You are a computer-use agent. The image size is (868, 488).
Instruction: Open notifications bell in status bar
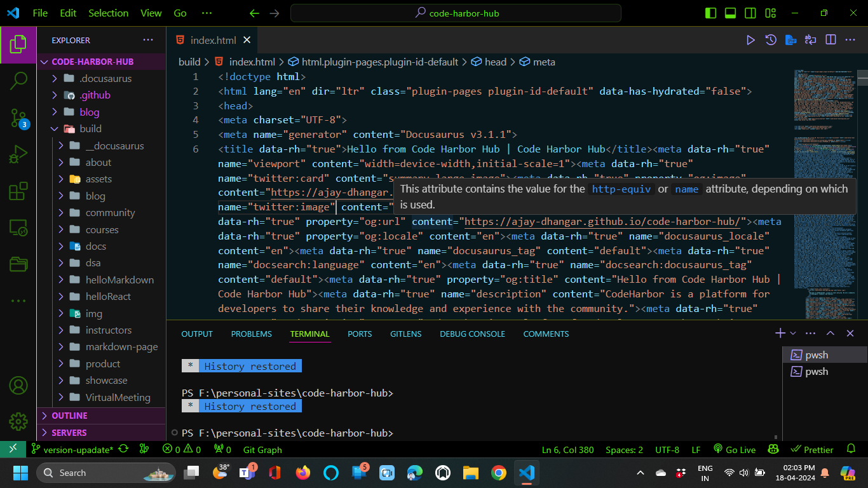coord(851,449)
